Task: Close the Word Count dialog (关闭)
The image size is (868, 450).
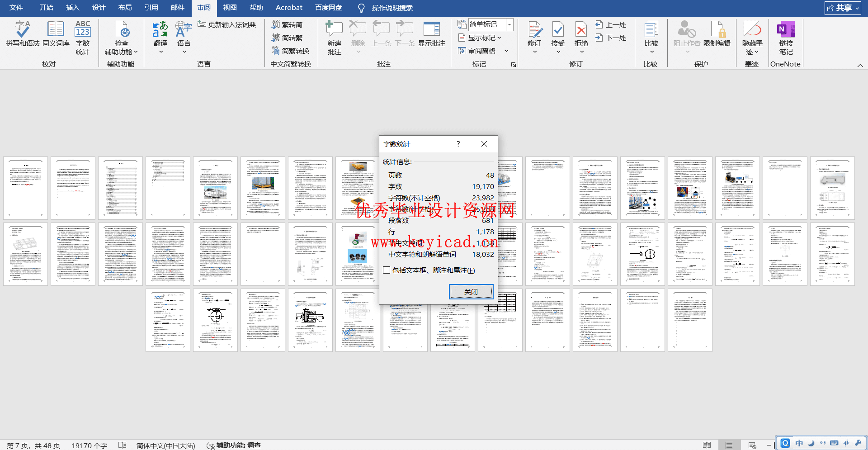Action: point(471,292)
